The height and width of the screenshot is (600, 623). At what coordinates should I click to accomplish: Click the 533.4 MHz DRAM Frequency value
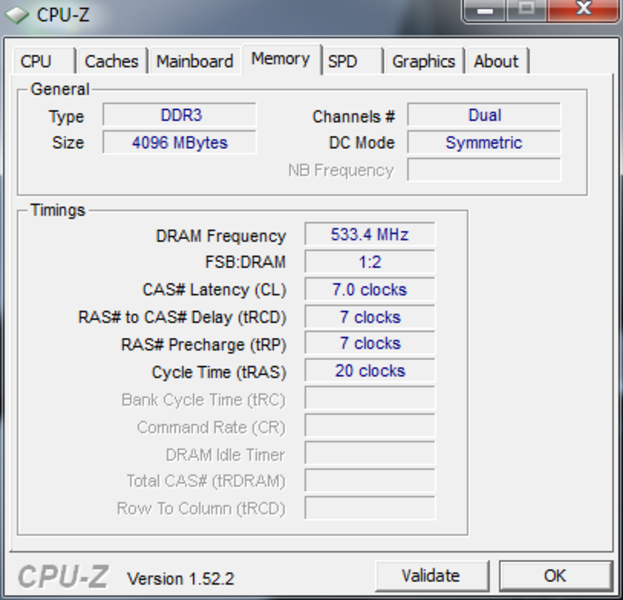pos(370,234)
